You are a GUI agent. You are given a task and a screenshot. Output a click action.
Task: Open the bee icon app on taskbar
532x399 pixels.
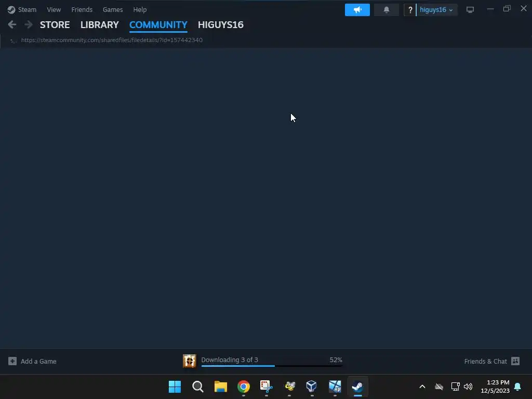pyautogui.click(x=289, y=387)
